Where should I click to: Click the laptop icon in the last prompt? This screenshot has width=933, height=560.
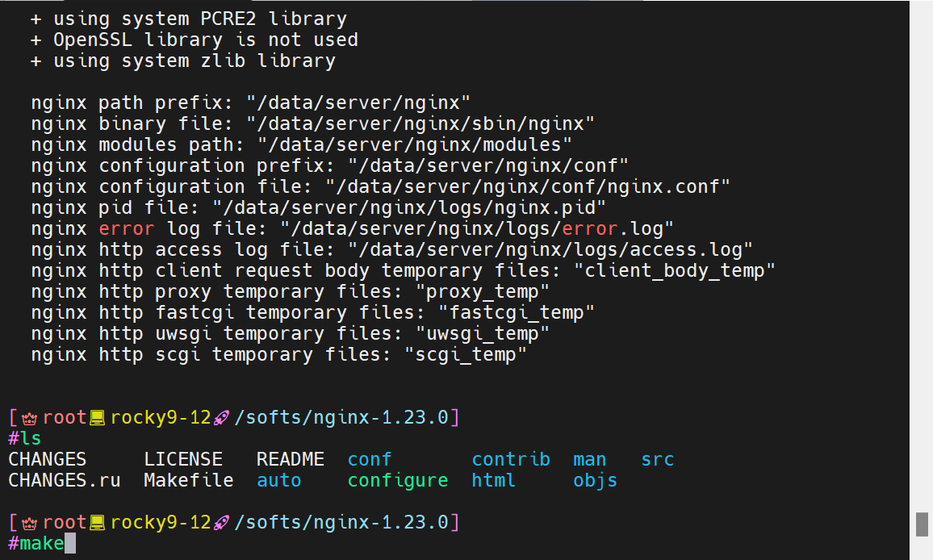(97, 523)
